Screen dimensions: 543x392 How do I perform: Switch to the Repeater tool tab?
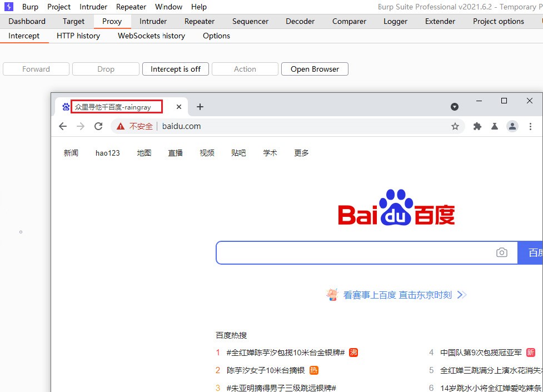click(x=200, y=21)
